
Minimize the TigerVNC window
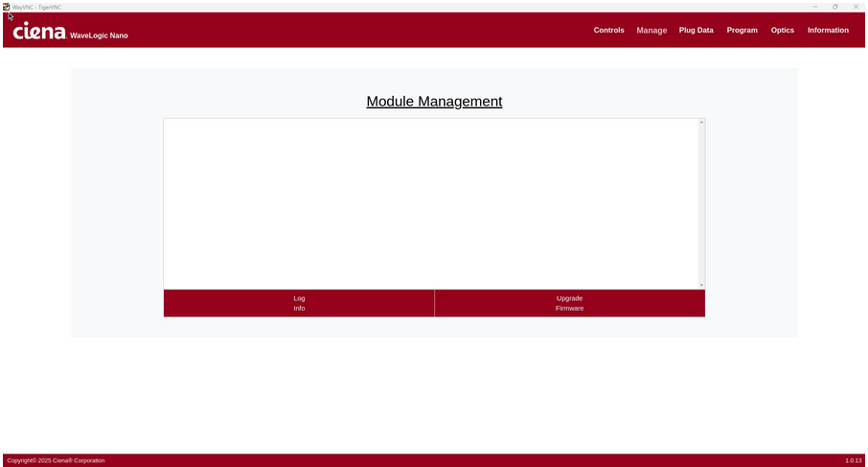815,7
